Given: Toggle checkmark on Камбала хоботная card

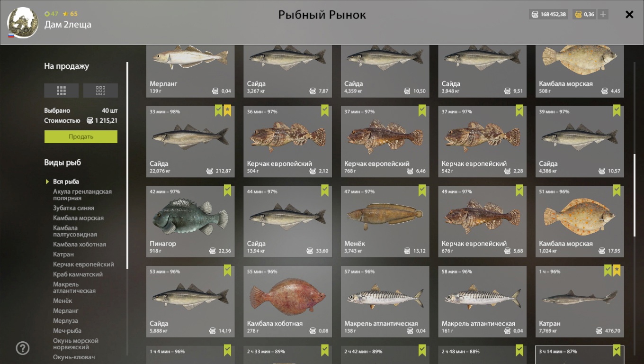Looking at the screenshot, I should point(325,271).
